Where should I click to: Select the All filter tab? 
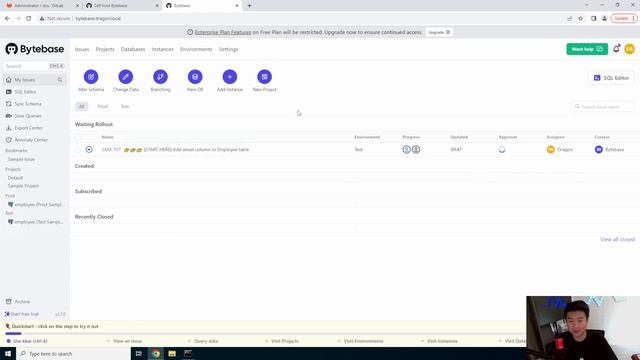click(82, 107)
